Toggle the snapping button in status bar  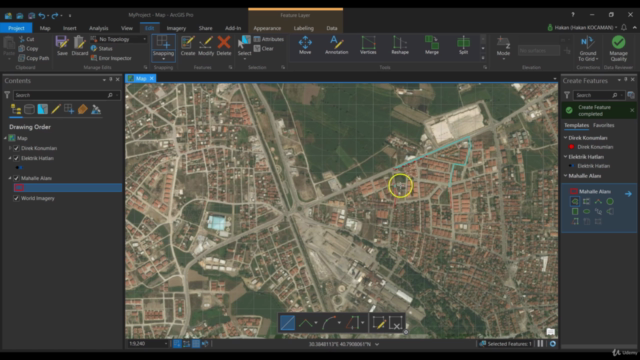click(x=177, y=344)
